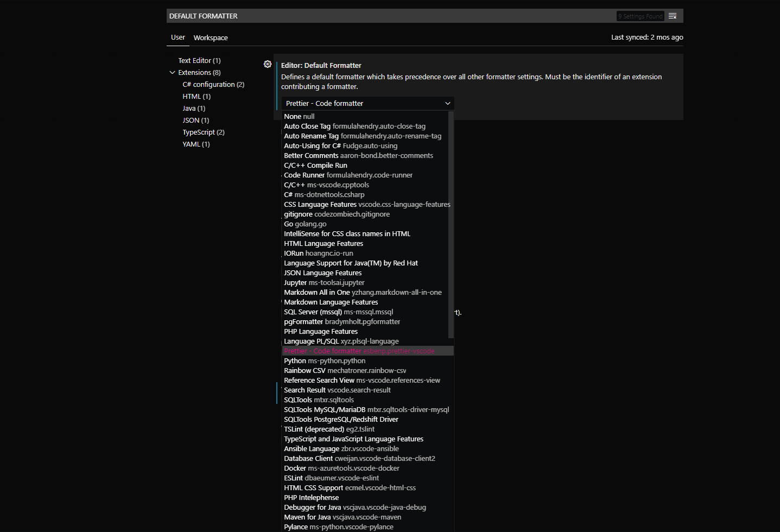Click the gear icon beside Default Formatter setting
The width and height of the screenshot is (780, 532).
268,64
